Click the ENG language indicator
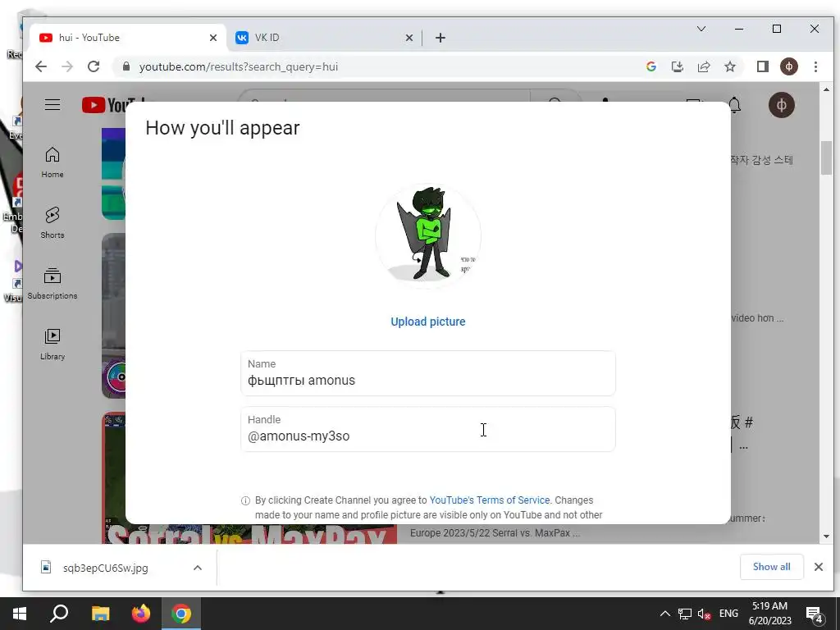840x630 pixels. [x=728, y=614]
